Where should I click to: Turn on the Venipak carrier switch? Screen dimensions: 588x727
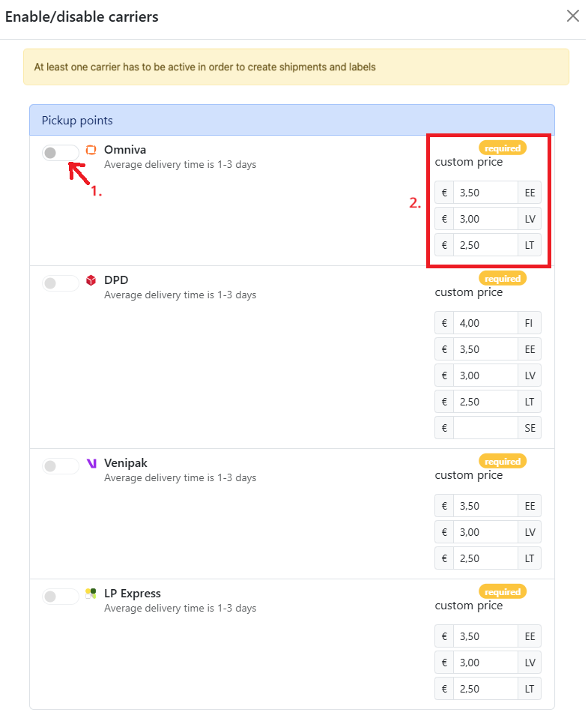pyautogui.click(x=61, y=466)
